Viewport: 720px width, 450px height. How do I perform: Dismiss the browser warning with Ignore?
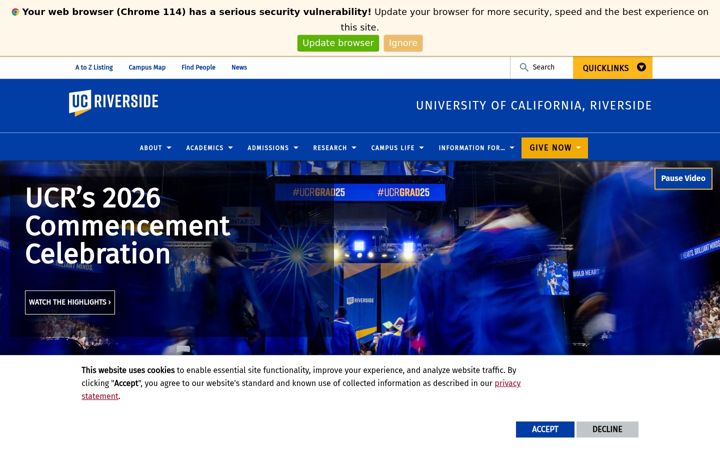coord(403,43)
